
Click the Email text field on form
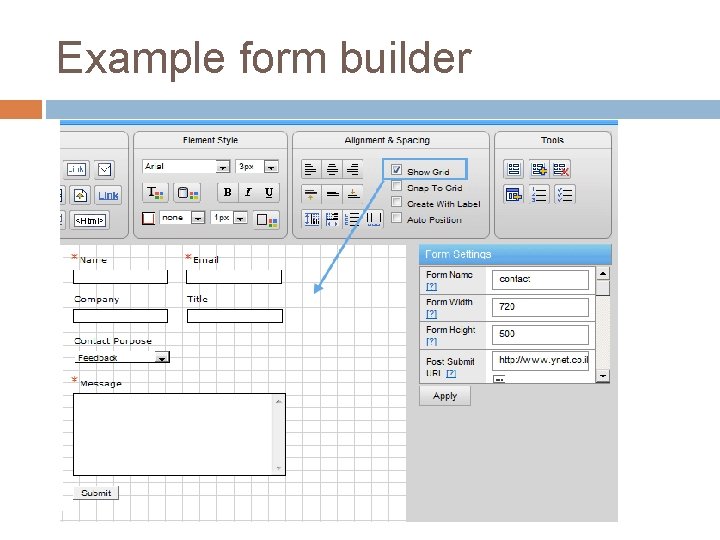[234, 277]
